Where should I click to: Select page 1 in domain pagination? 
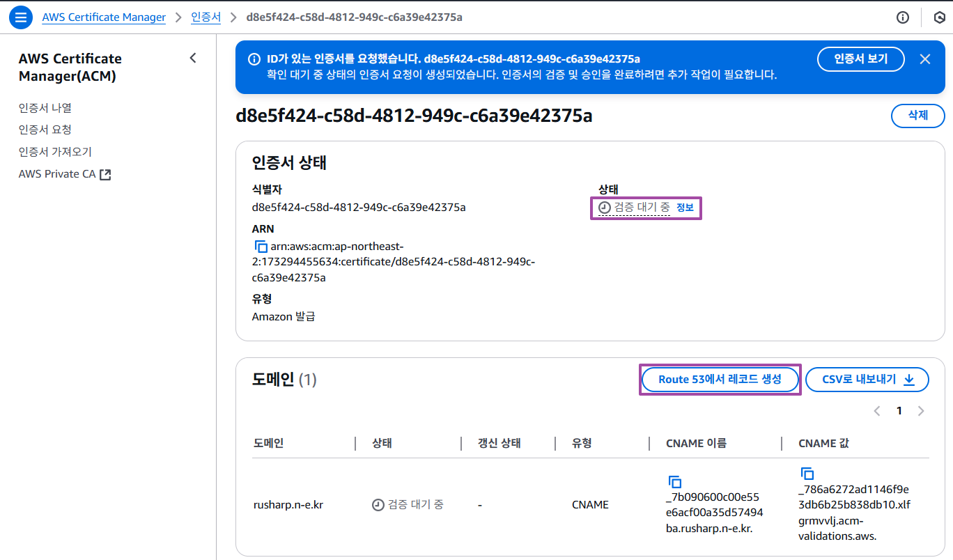point(899,411)
